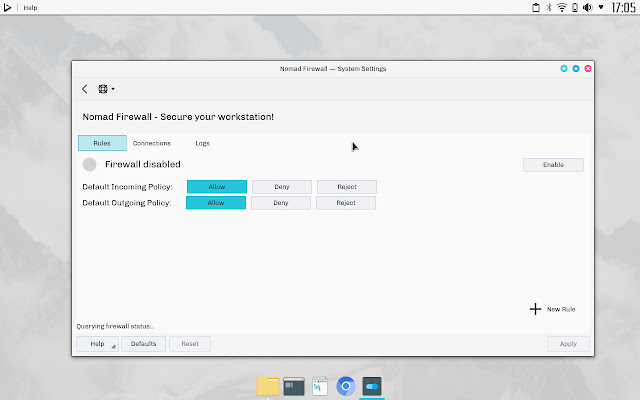Open the file manager folder dock icon
640x400 pixels.
click(x=268, y=386)
